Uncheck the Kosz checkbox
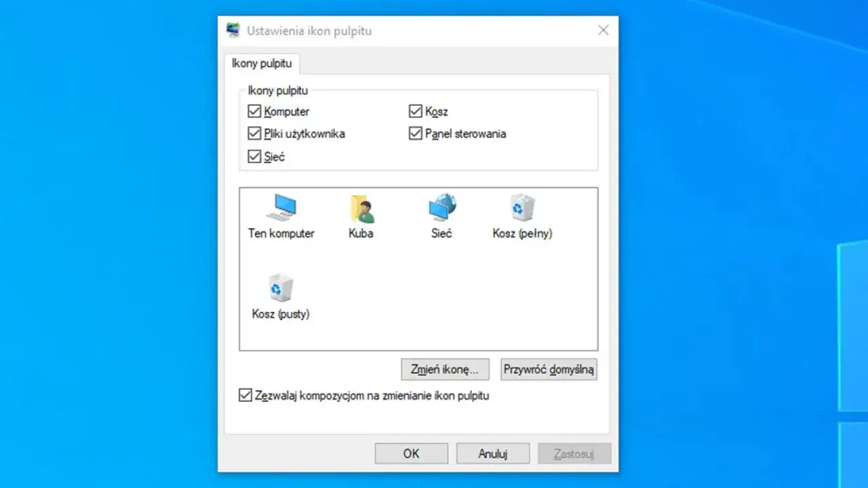This screenshot has width=868, height=488. pos(416,111)
